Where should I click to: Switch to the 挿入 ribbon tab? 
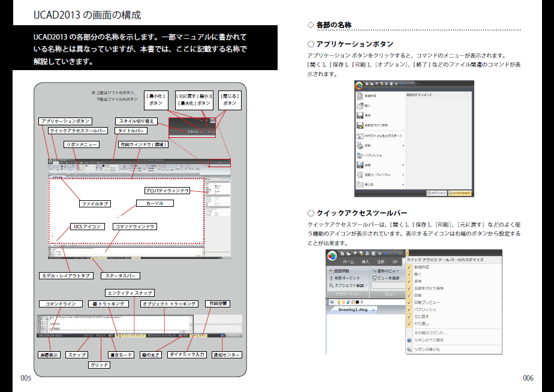point(365,262)
